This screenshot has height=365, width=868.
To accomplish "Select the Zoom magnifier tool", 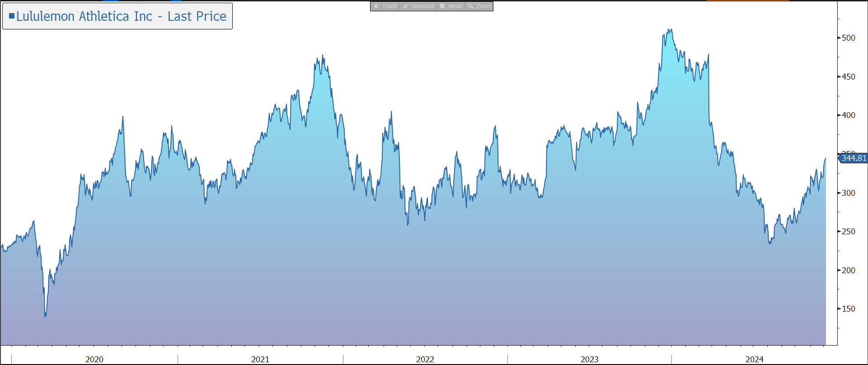I will 479,6.
